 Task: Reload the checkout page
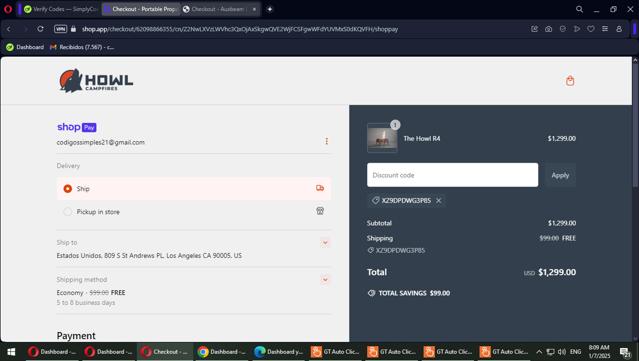point(40,29)
